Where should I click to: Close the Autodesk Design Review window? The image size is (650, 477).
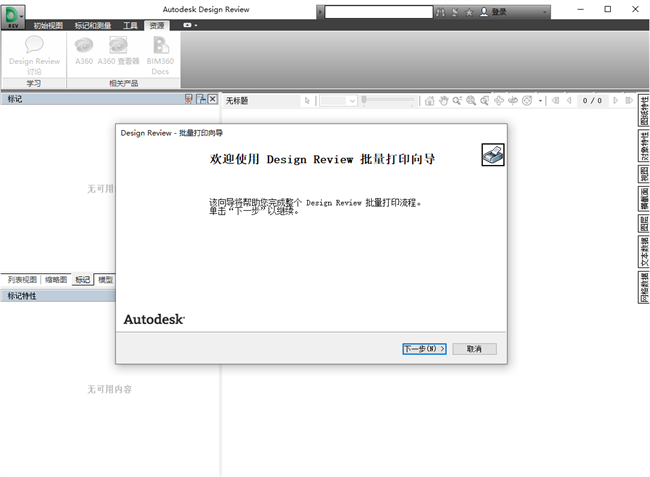point(635,9)
